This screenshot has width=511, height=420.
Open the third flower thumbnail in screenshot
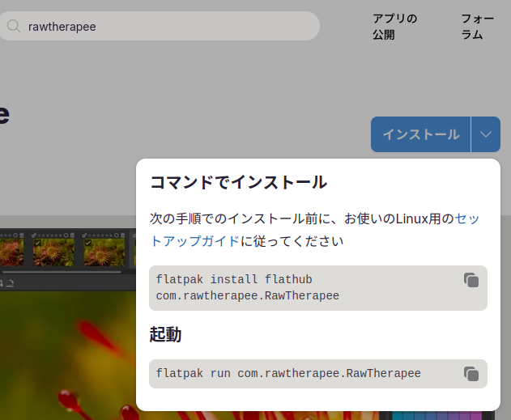coord(104,252)
